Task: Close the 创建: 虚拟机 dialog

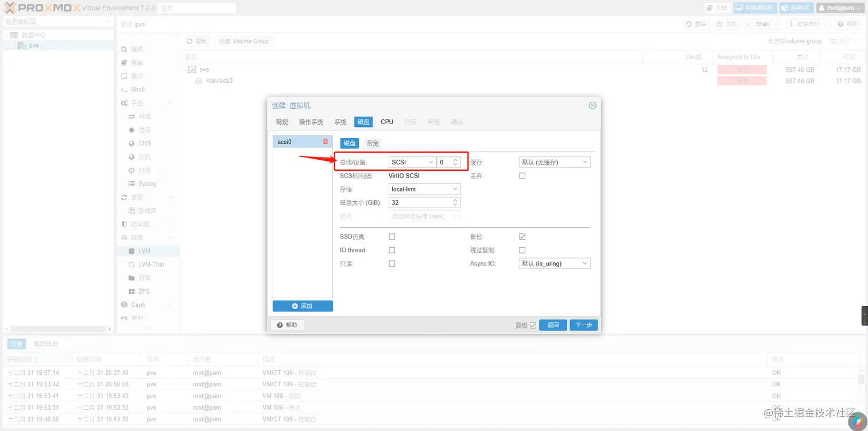Action: click(592, 106)
